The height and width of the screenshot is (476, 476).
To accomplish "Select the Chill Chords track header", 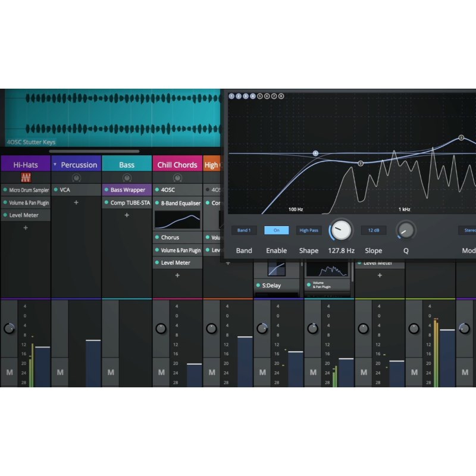I will click(x=177, y=163).
